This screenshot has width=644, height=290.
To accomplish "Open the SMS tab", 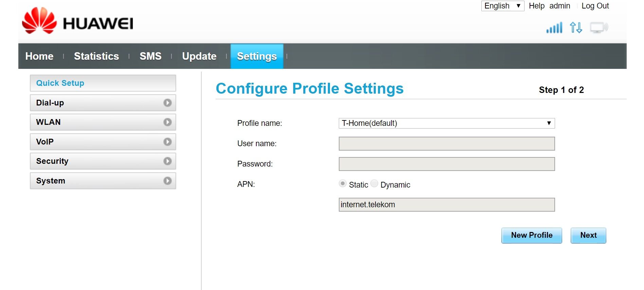I will (x=150, y=56).
